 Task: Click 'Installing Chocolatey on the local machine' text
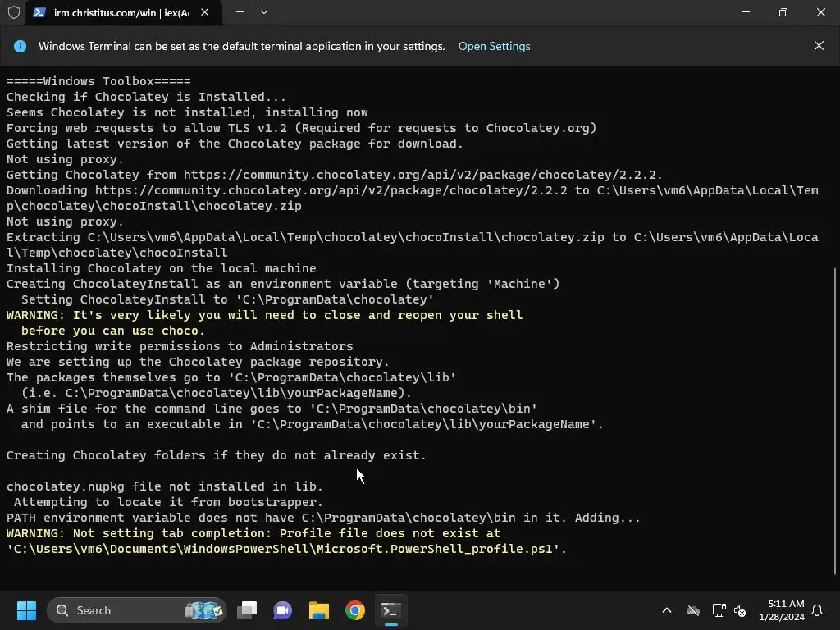tap(162, 268)
